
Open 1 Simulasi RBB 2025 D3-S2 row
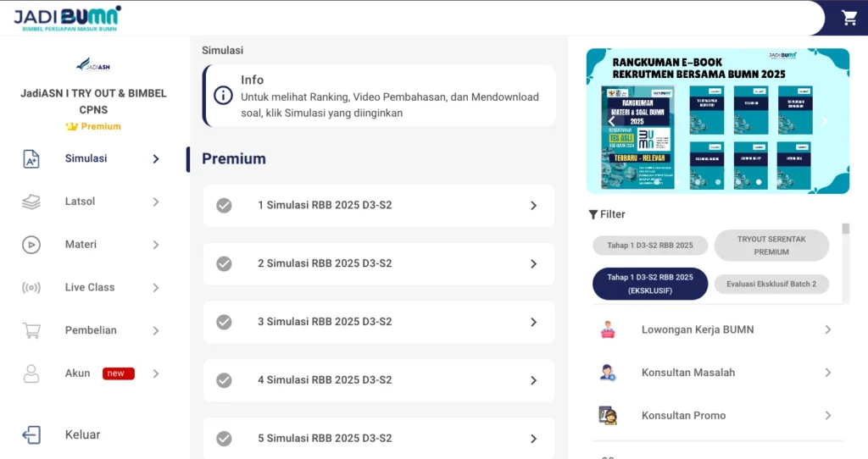click(x=379, y=206)
